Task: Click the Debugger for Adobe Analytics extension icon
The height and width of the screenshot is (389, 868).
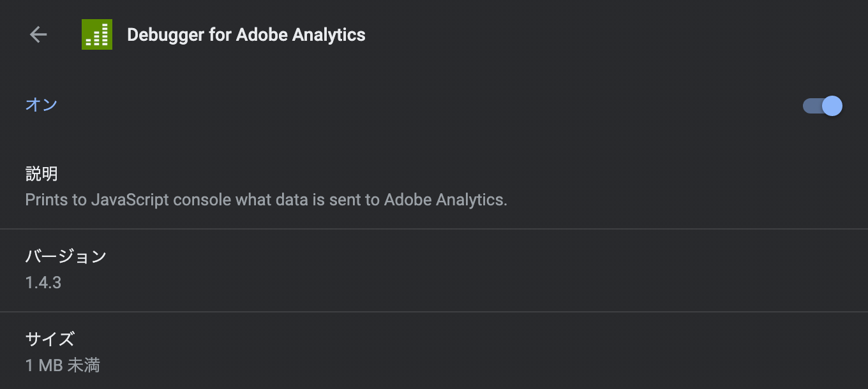Action: 96,34
